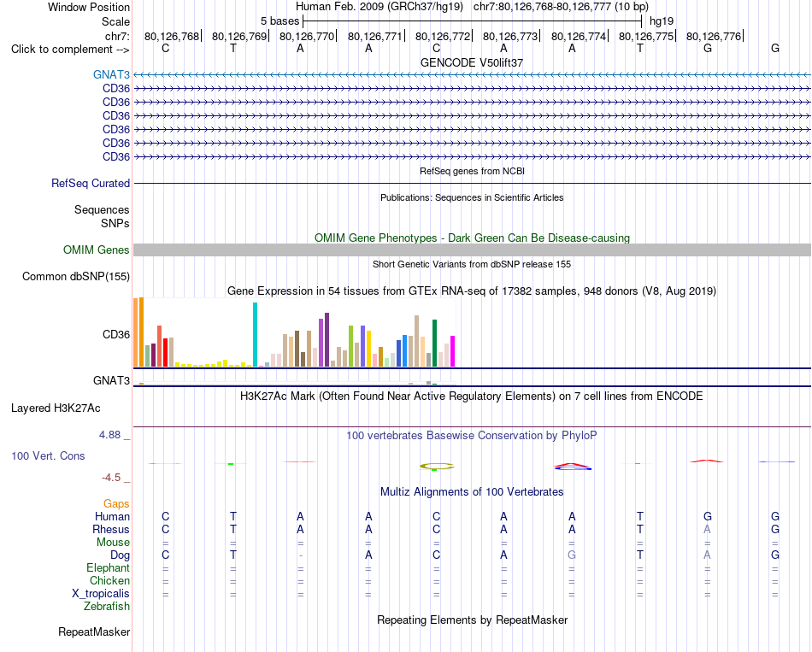Click the Window Position label

pos(89,7)
